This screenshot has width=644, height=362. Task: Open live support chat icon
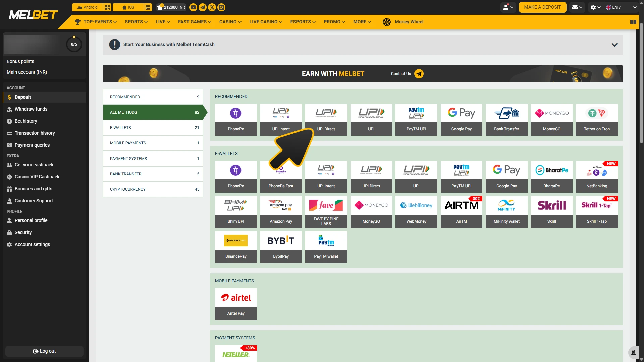click(x=633, y=353)
